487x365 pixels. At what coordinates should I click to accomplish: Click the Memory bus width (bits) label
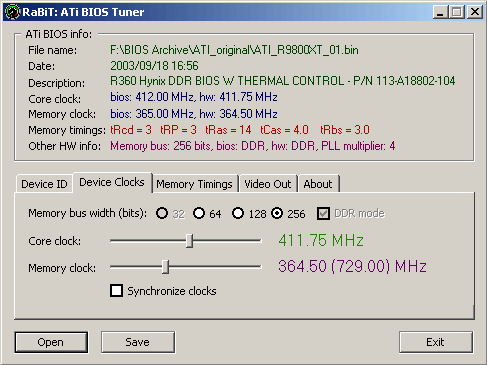tap(87, 213)
